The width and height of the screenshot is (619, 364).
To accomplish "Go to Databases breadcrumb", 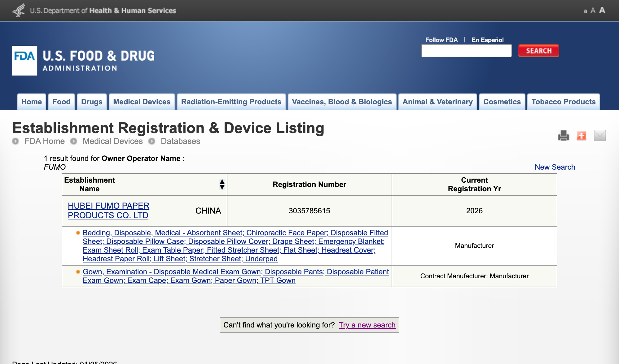I will 180,141.
